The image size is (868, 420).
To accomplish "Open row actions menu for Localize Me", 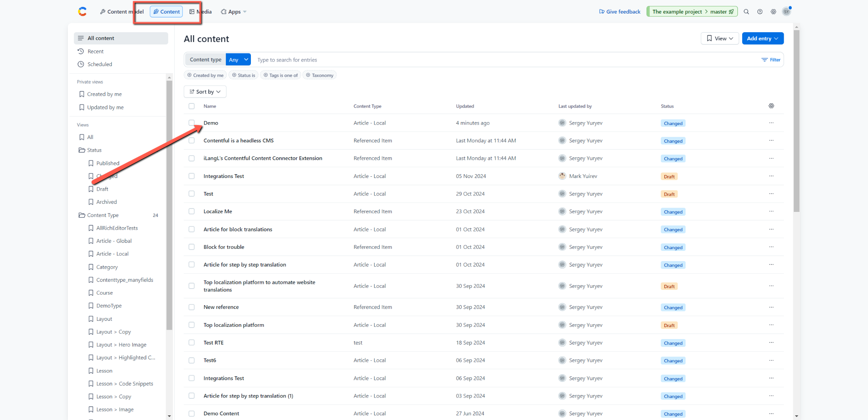I will pos(771,211).
